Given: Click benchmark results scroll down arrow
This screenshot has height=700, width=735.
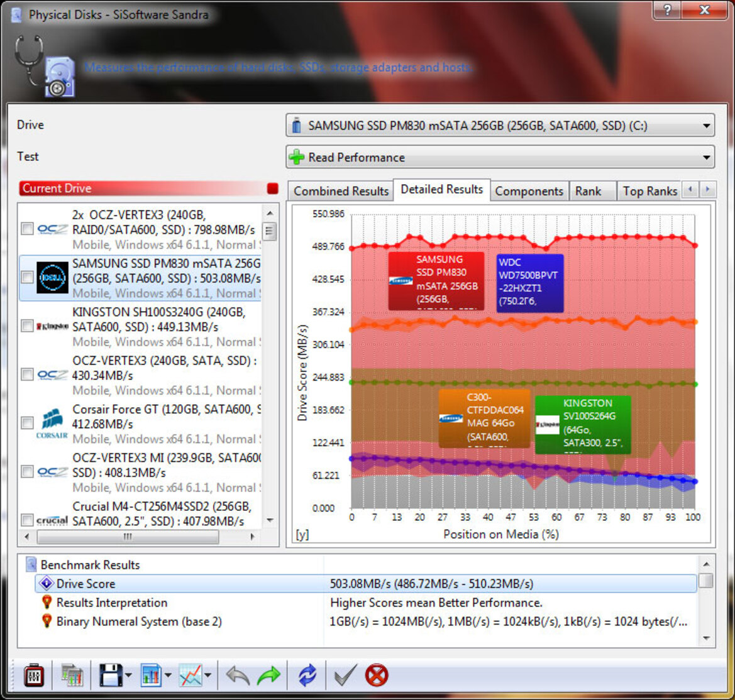Looking at the screenshot, I should pos(706,638).
